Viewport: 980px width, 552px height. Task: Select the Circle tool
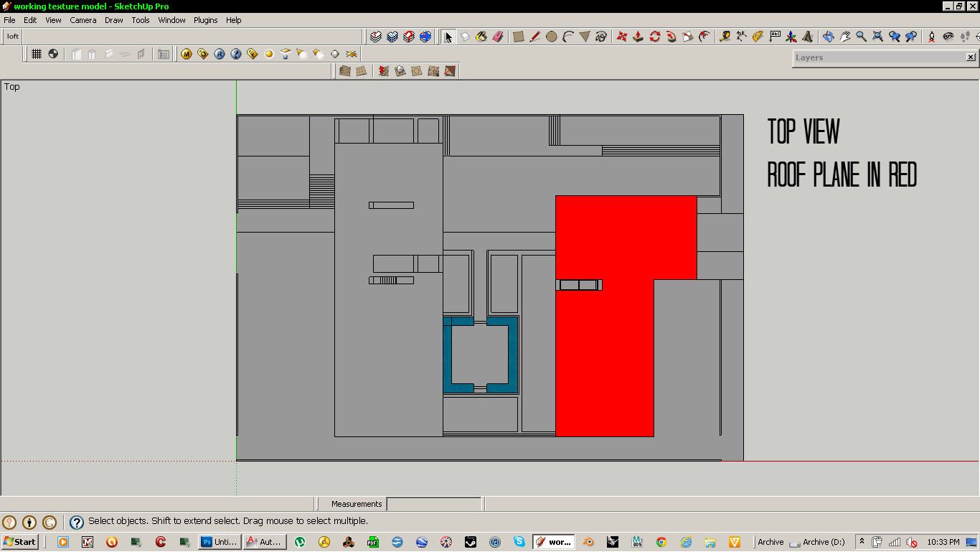[x=552, y=37]
